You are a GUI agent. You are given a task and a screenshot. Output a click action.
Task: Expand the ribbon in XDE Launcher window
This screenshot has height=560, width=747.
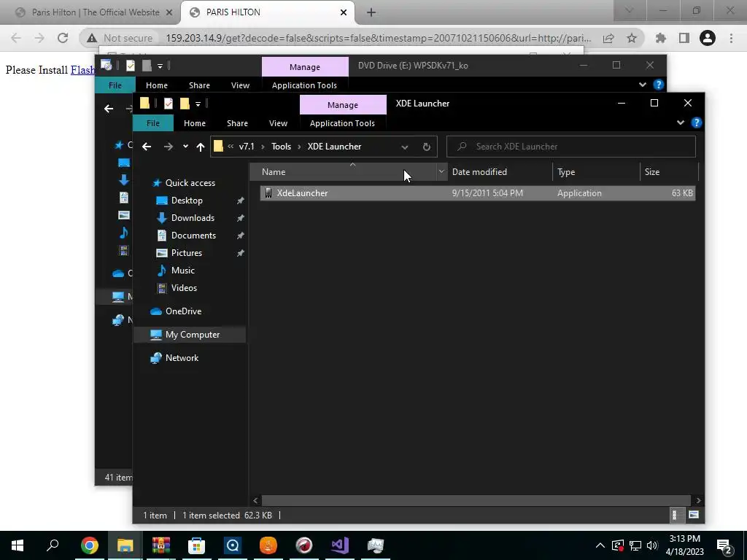click(681, 122)
